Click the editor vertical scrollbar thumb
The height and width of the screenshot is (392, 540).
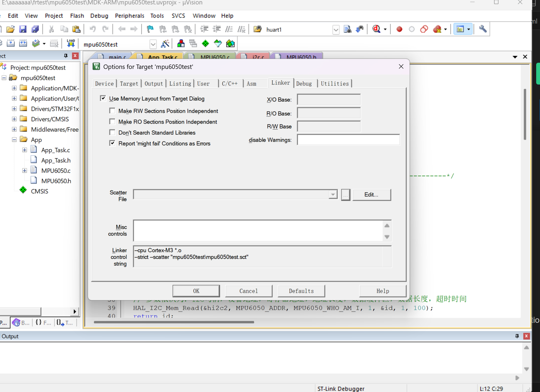525,114
